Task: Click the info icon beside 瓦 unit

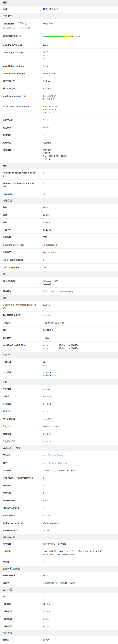Action: [x=30, y=24]
